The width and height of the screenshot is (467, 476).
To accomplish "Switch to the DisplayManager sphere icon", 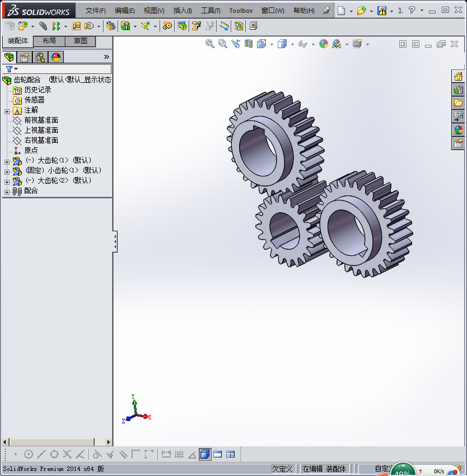I will point(55,57).
